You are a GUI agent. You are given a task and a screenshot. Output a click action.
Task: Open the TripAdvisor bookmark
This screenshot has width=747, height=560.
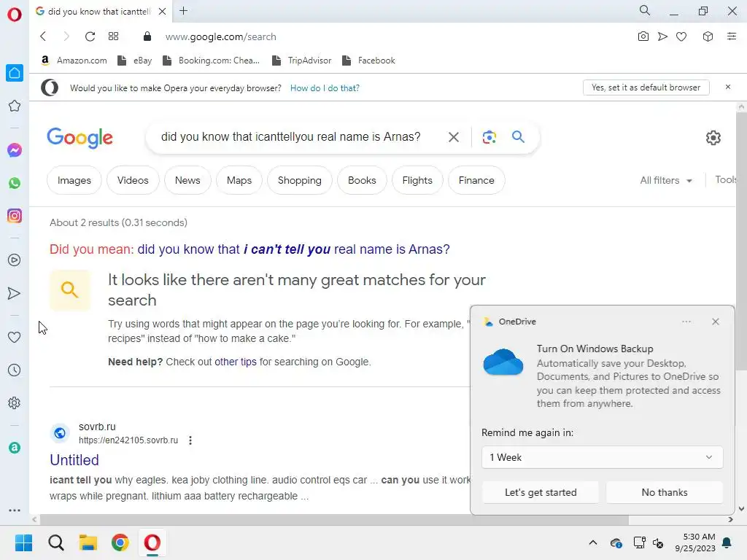pos(301,61)
